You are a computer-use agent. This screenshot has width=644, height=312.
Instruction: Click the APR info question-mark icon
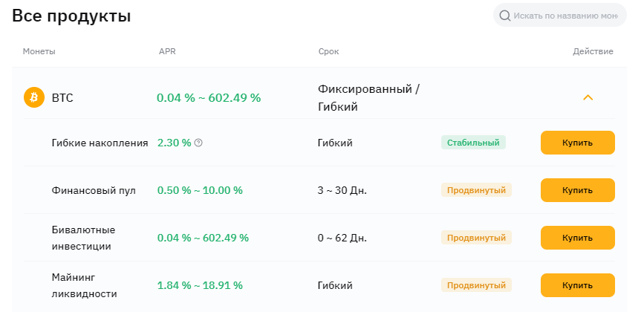[198, 143]
